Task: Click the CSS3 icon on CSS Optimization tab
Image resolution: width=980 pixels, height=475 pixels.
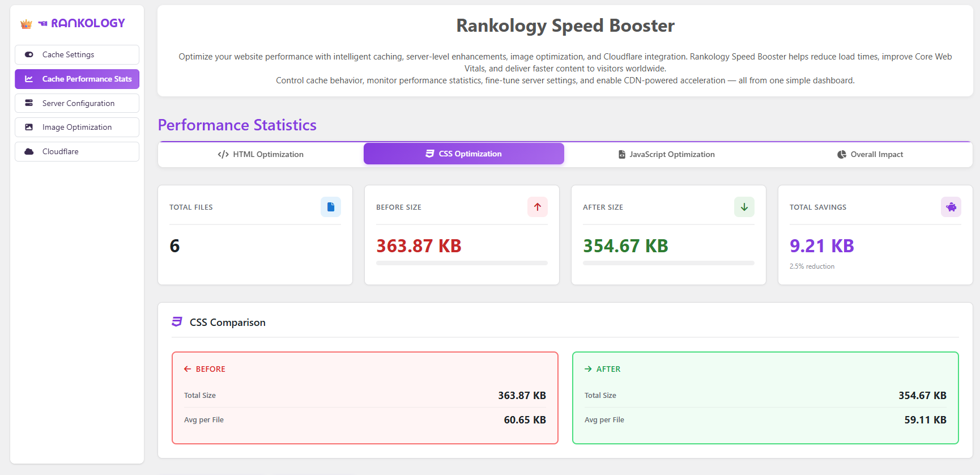Action: coord(430,154)
